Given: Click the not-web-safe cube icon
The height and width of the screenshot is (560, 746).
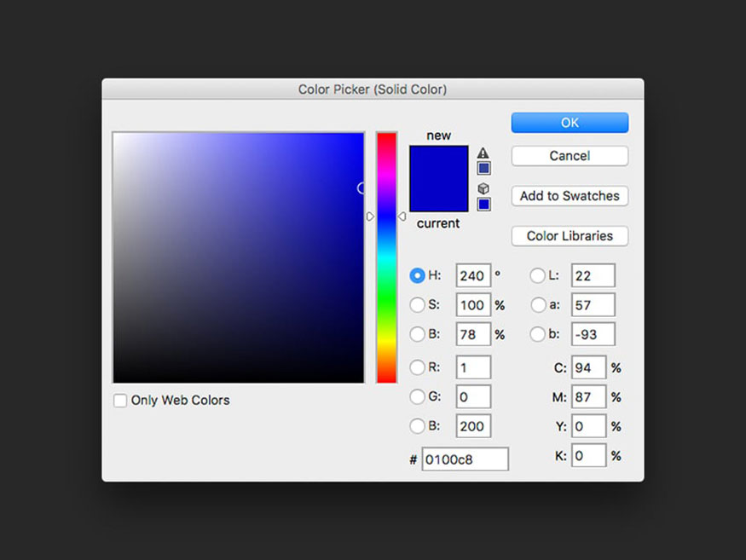Looking at the screenshot, I should tap(483, 188).
